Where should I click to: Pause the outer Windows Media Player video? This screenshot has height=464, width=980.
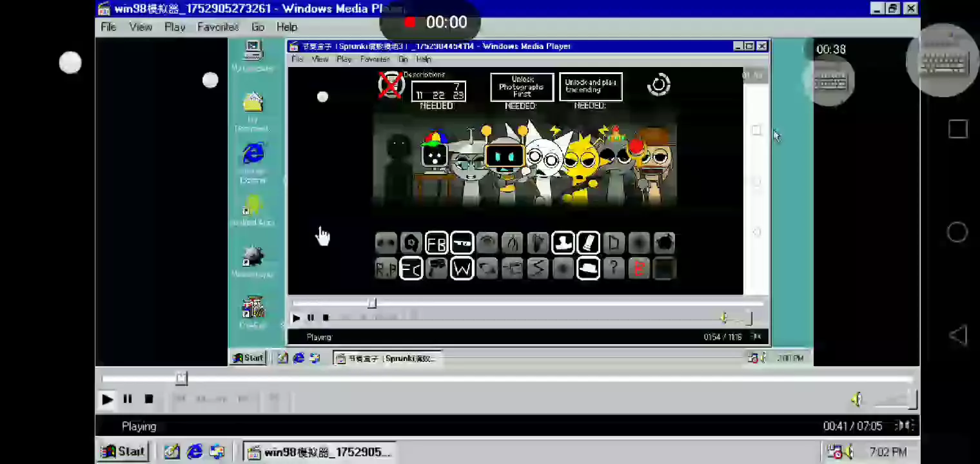128,400
